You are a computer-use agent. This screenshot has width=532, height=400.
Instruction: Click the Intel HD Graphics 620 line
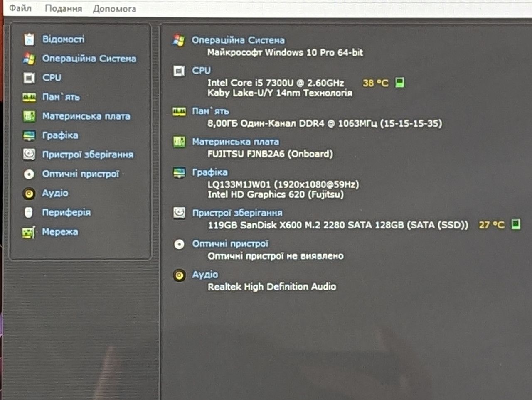point(276,194)
